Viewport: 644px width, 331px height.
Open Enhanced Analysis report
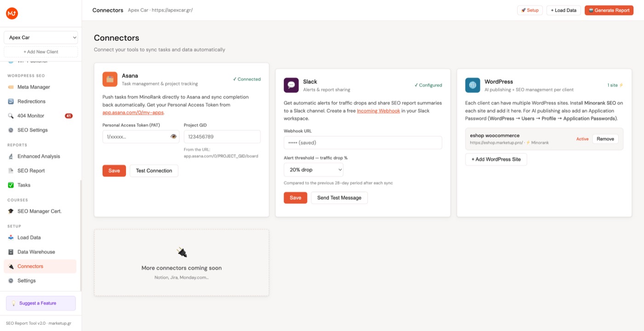click(40, 157)
